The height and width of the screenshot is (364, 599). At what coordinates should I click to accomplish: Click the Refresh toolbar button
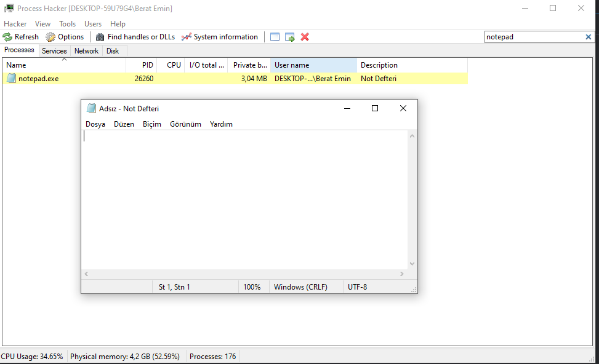tap(21, 37)
